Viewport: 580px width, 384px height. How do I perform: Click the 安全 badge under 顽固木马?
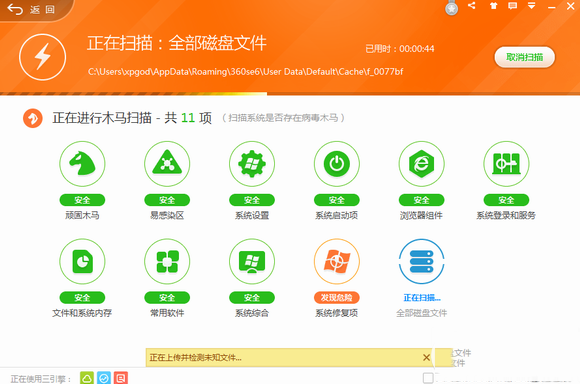[x=82, y=200]
